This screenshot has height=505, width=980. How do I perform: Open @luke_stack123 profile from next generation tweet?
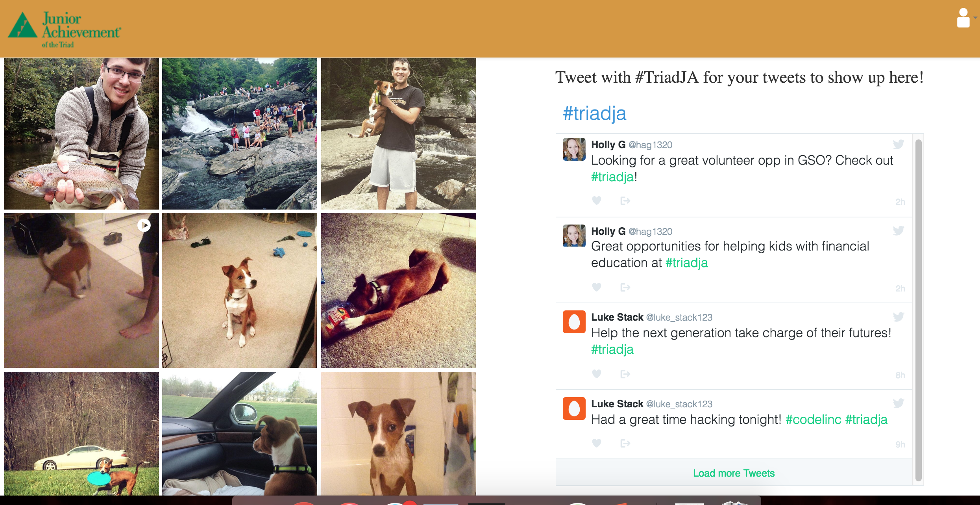679,317
